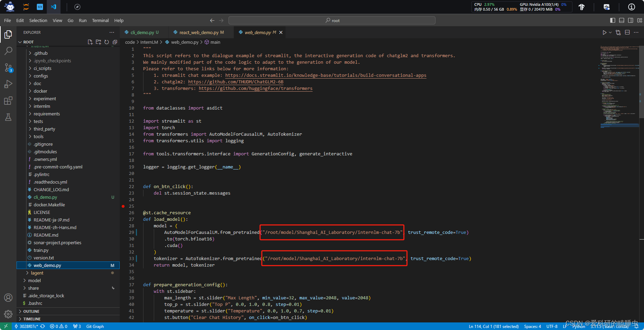Go back with the navigation arrow
644x330 pixels.
pyautogui.click(x=212, y=21)
